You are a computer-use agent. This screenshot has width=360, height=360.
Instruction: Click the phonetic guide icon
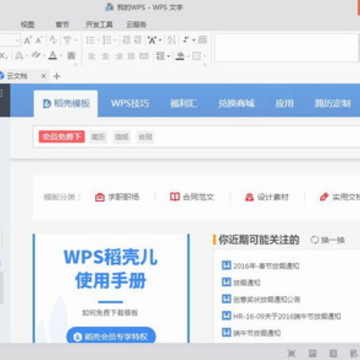(67, 40)
